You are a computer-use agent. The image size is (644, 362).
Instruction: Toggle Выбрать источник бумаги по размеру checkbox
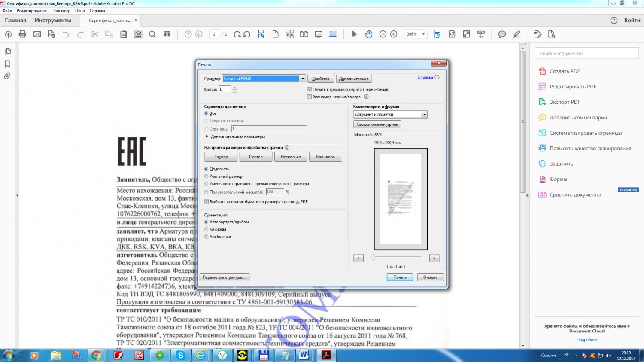click(x=207, y=201)
